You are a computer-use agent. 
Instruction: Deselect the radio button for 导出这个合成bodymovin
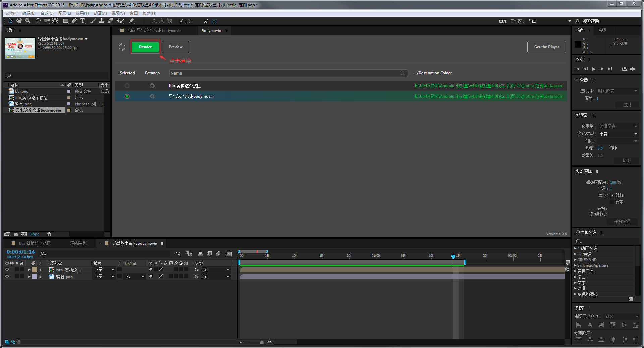tap(127, 96)
